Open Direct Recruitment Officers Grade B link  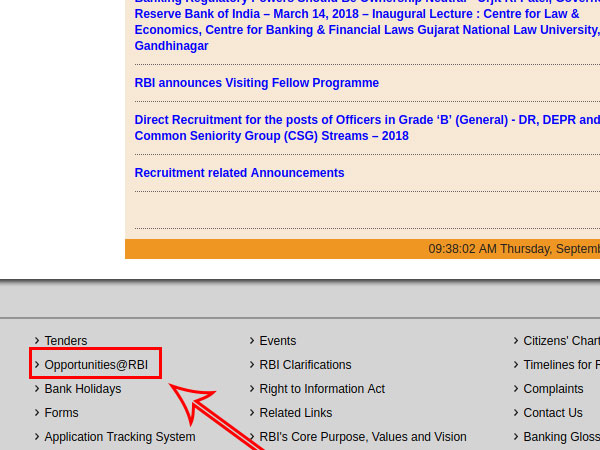point(367,128)
